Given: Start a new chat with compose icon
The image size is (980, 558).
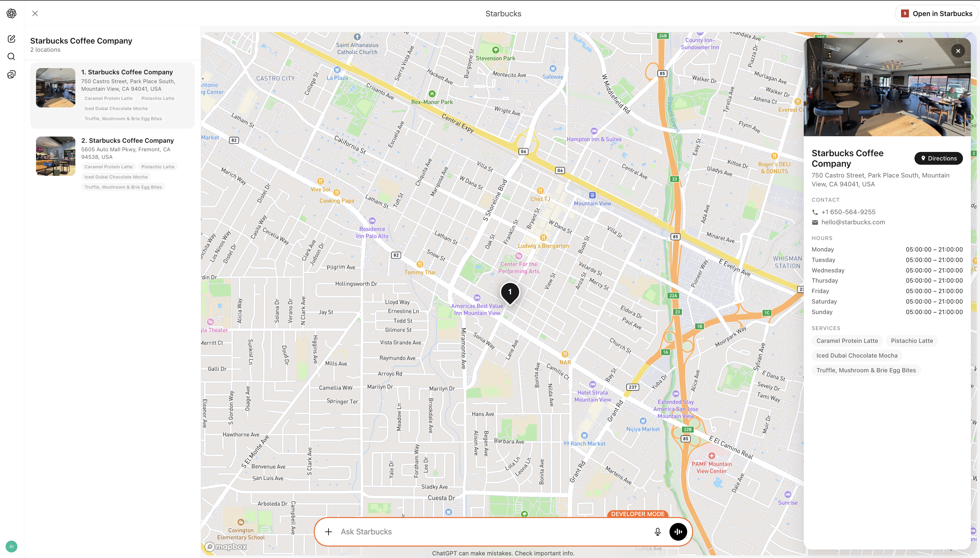Looking at the screenshot, I should point(11,39).
